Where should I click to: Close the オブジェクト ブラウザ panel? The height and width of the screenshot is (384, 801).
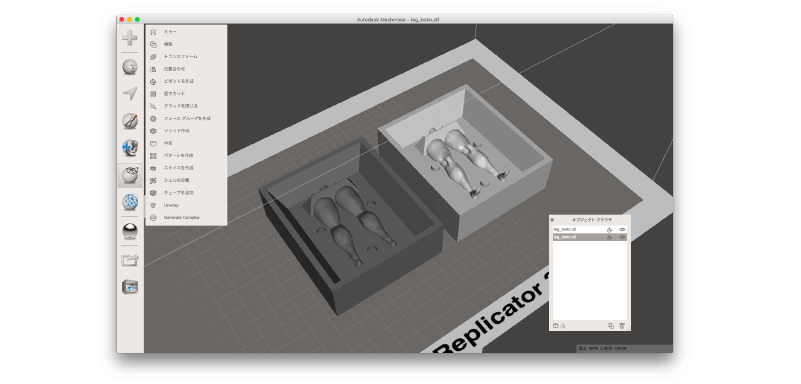(x=552, y=220)
